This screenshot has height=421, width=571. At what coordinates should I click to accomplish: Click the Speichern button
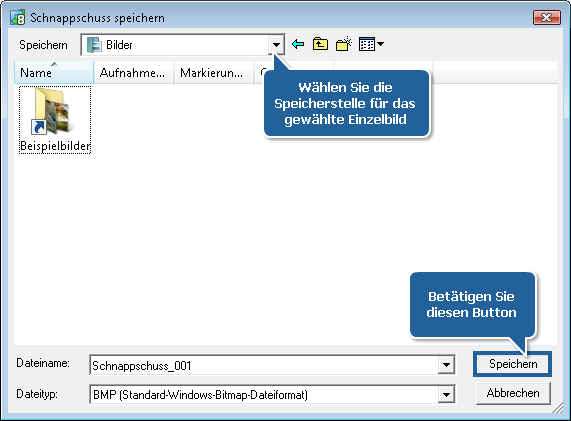tap(512, 364)
